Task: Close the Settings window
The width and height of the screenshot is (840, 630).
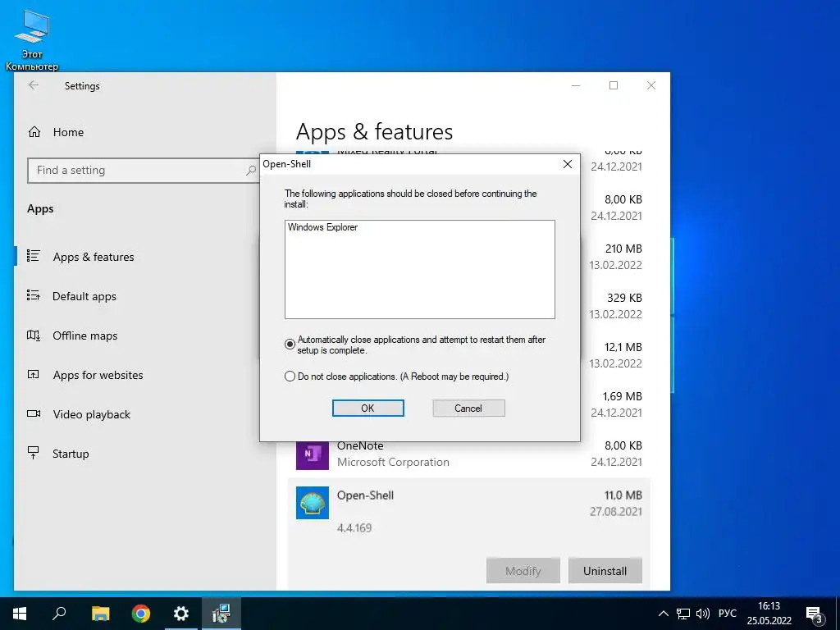Action: 651,85
